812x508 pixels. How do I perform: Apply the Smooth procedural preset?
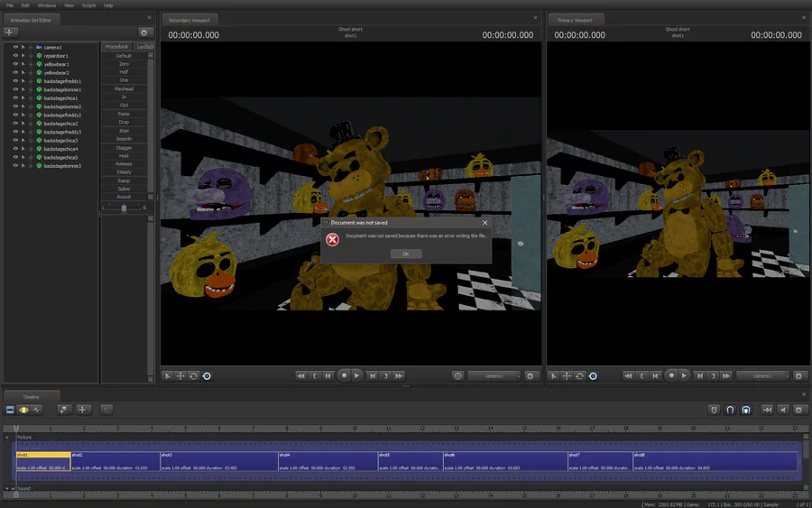pyautogui.click(x=124, y=139)
